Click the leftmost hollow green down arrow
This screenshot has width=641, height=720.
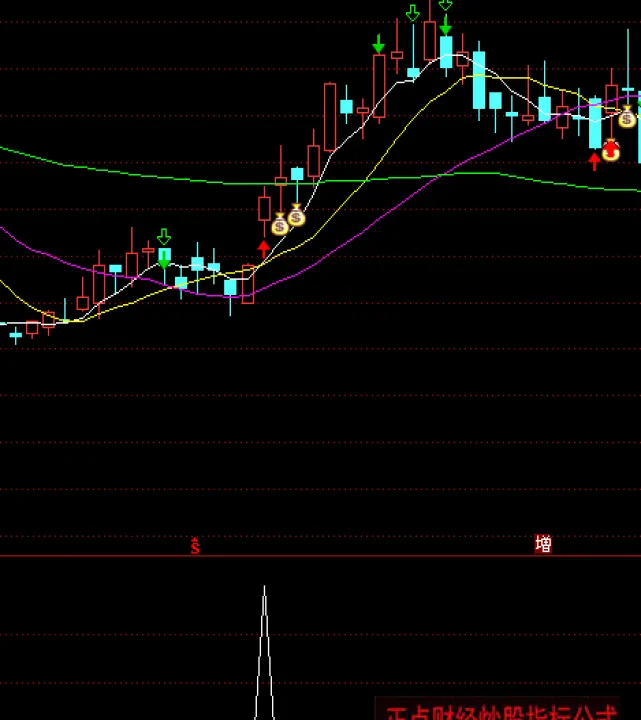(164, 237)
